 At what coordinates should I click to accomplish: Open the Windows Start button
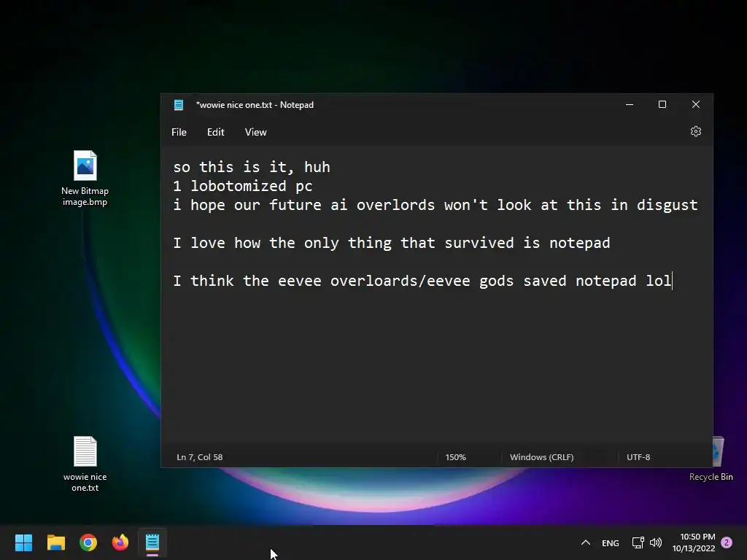(x=23, y=542)
